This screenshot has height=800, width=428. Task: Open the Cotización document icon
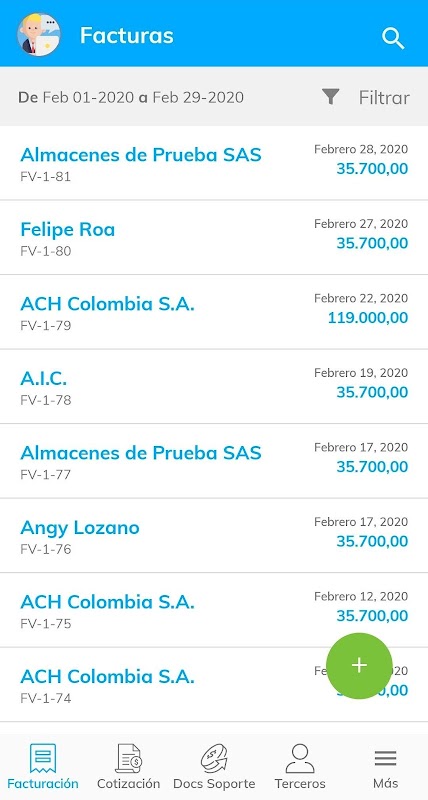pos(129,758)
